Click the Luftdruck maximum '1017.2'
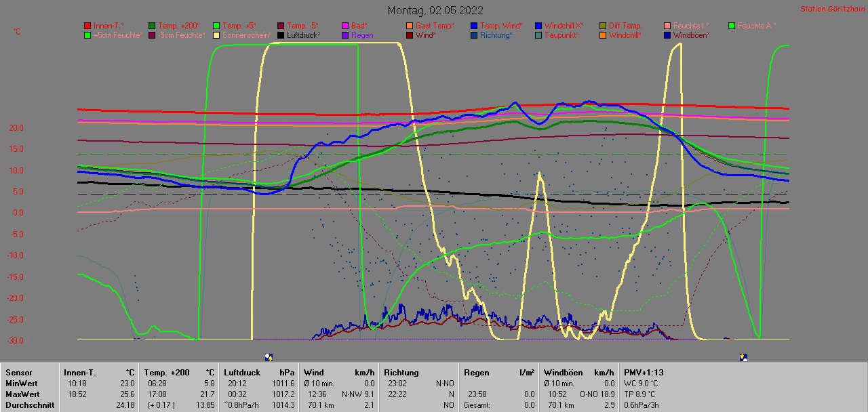Image resolution: width=868 pixels, height=412 pixels. click(282, 394)
